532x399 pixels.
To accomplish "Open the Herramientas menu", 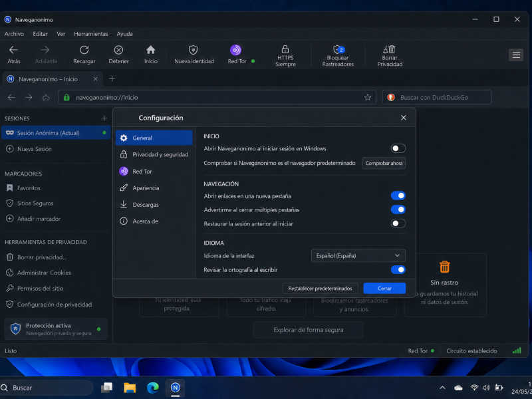I will (x=91, y=34).
